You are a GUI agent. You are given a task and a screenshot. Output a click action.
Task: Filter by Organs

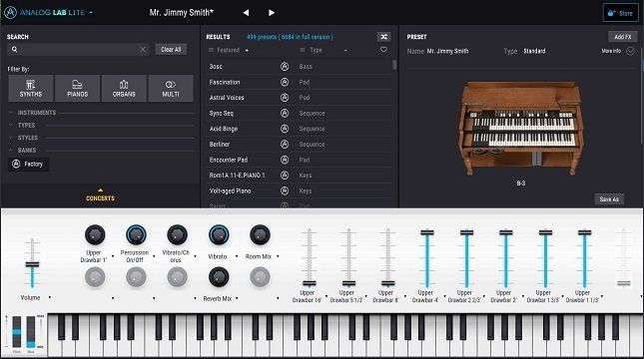click(124, 88)
